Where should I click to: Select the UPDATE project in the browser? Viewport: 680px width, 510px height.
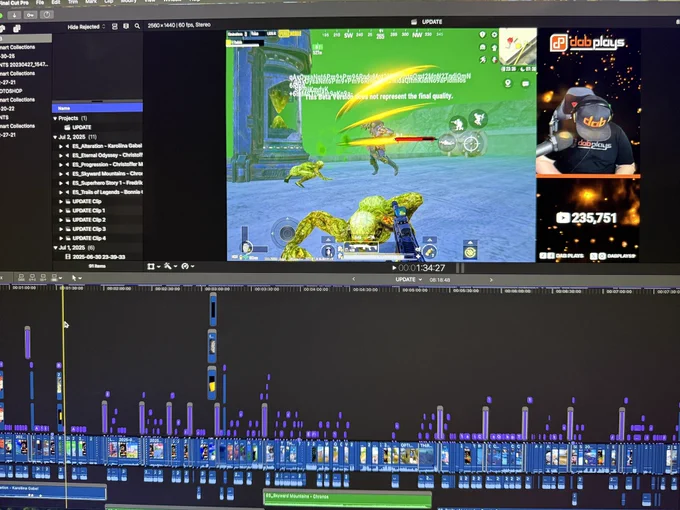click(x=78, y=128)
